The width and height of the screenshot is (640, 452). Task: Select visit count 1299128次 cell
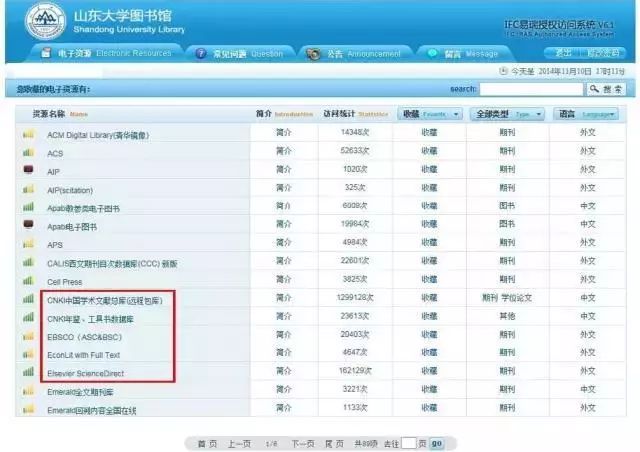click(355, 298)
